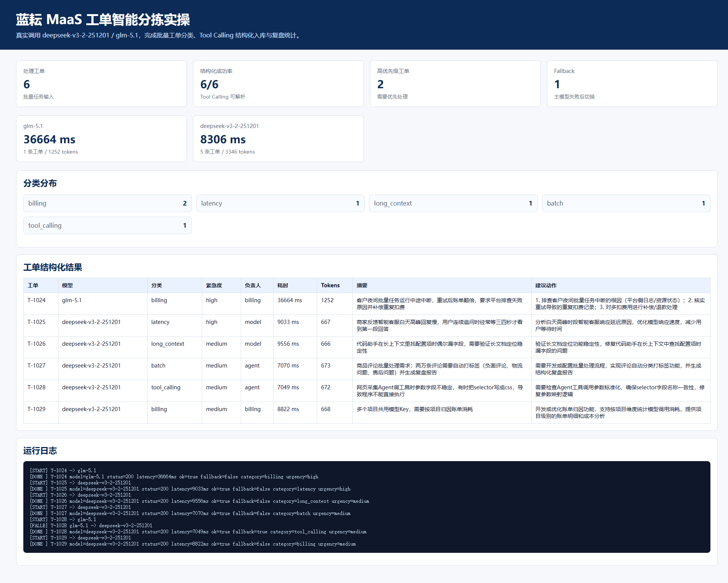Click the 667 tokens cell
Image resolution: width=728 pixels, height=583 pixels.
point(335,326)
